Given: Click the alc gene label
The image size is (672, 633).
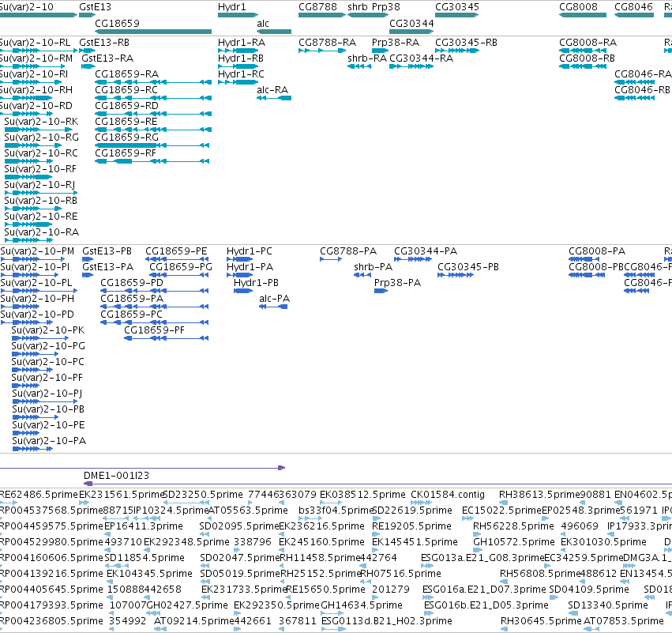Looking at the screenshot, I should [263, 24].
